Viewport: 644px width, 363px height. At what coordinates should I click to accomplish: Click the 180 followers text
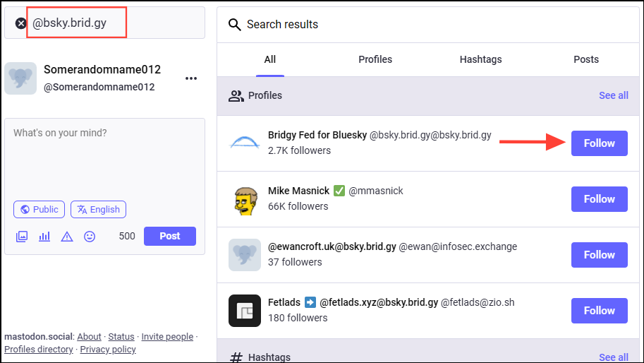tap(298, 318)
